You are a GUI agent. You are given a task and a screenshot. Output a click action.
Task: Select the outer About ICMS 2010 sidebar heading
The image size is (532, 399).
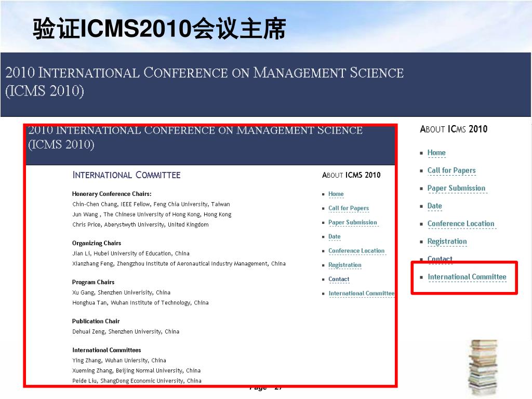454,129
